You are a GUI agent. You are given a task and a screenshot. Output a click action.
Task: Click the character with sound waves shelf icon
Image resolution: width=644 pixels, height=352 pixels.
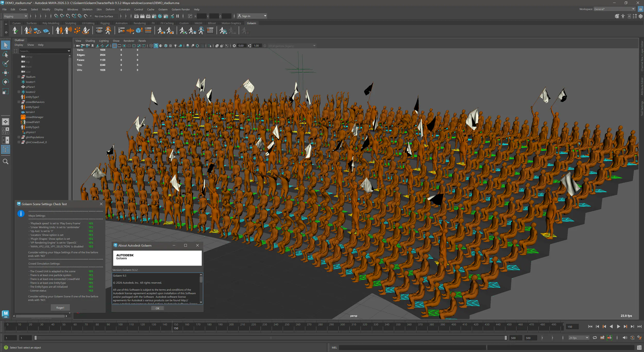[68, 31]
